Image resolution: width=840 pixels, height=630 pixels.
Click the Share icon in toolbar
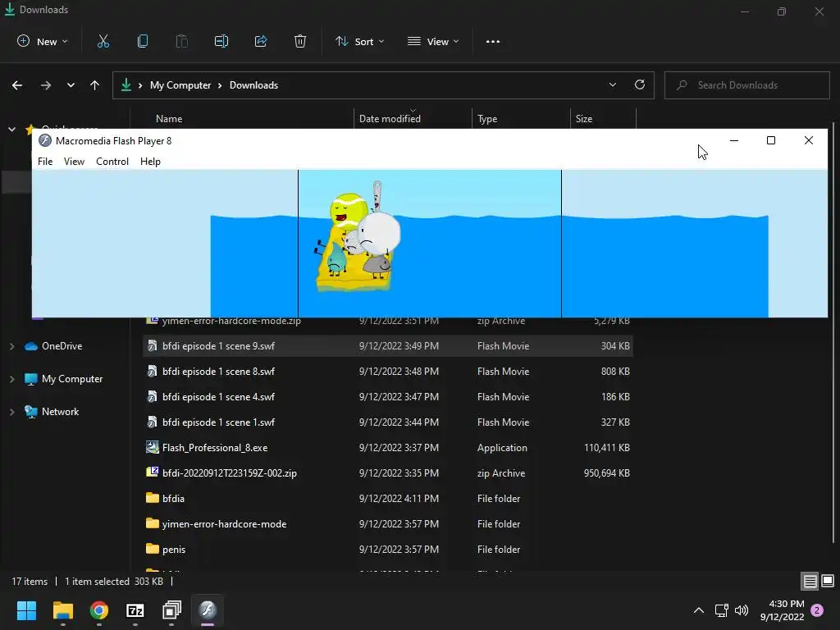coord(261,41)
